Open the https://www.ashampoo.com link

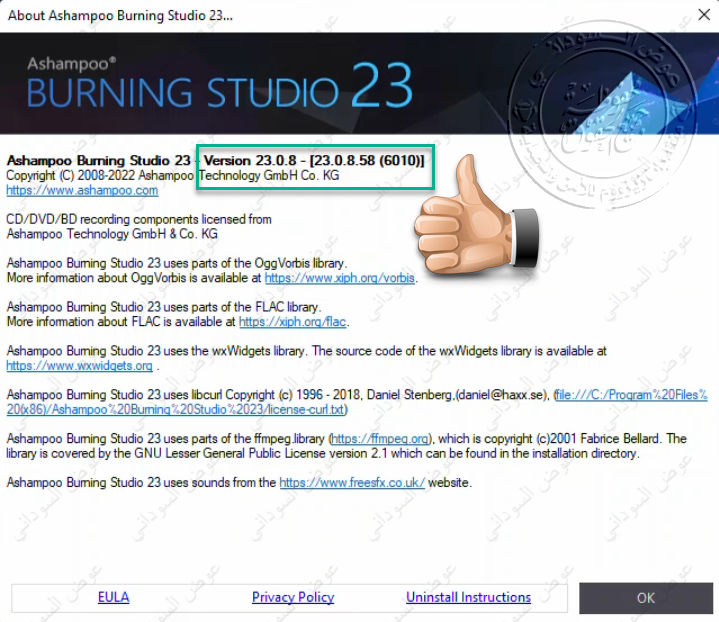pyautogui.click(x=82, y=190)
